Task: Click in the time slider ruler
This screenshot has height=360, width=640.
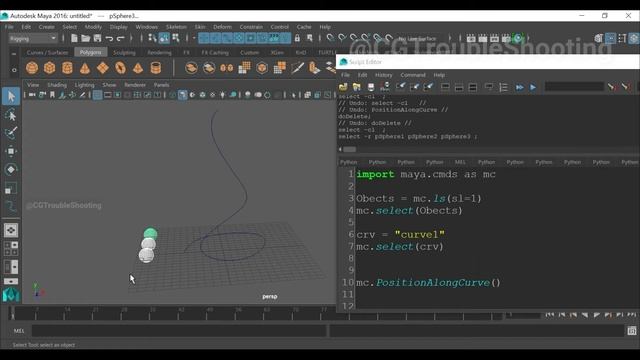Action: [x=255, y=313]
